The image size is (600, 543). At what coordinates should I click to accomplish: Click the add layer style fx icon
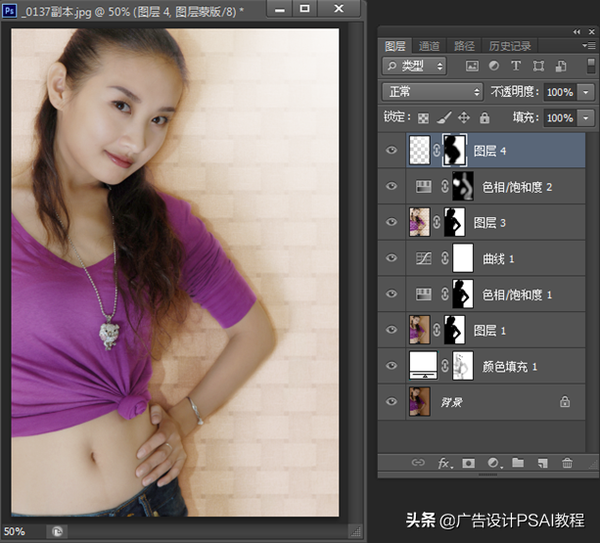click(444, 463)
